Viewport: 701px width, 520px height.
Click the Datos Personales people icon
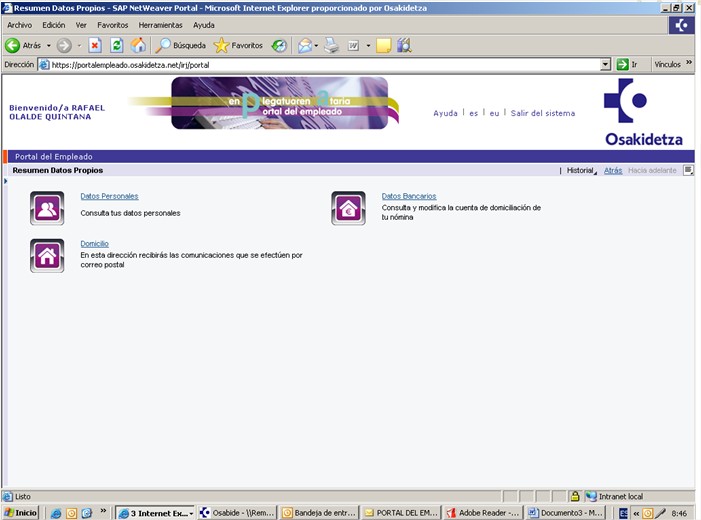tap(47, 208)
